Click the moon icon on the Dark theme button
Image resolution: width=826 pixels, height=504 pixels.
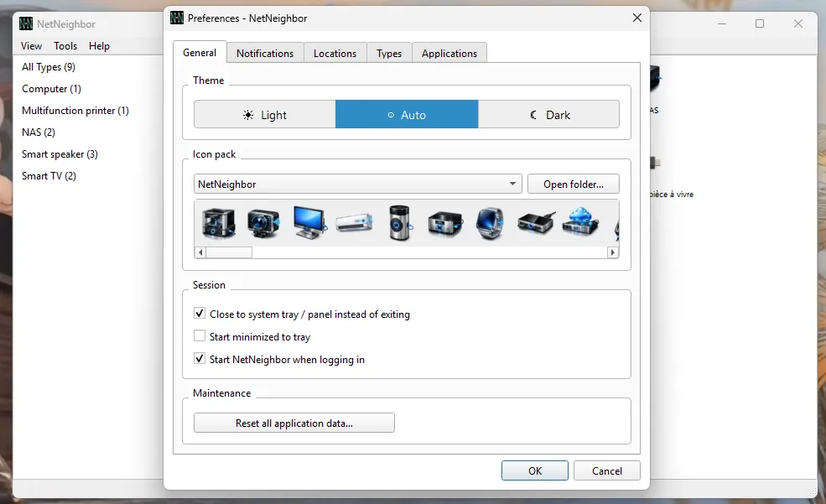(x=533, y=115)
